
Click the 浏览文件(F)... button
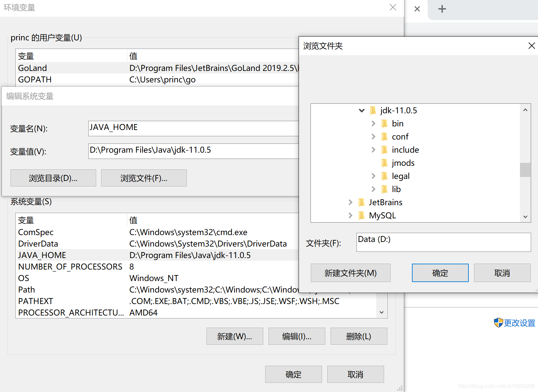(x=144, y=178)
